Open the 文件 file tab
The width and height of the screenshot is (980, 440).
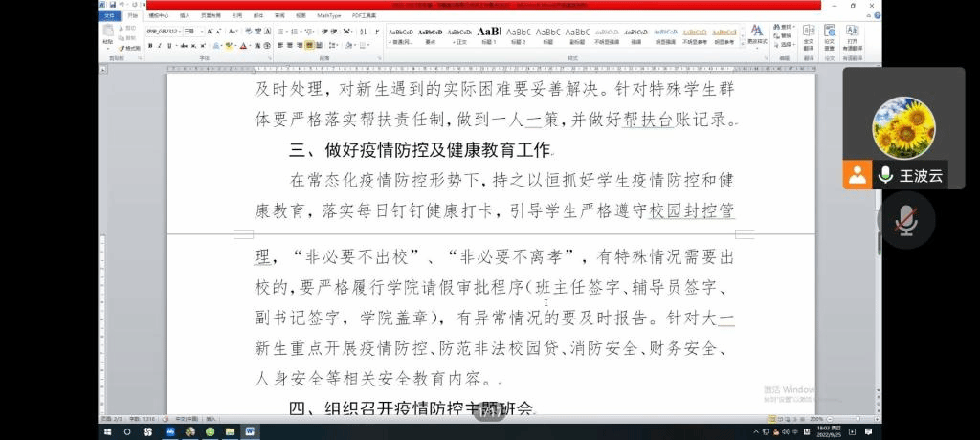(109, 15)
